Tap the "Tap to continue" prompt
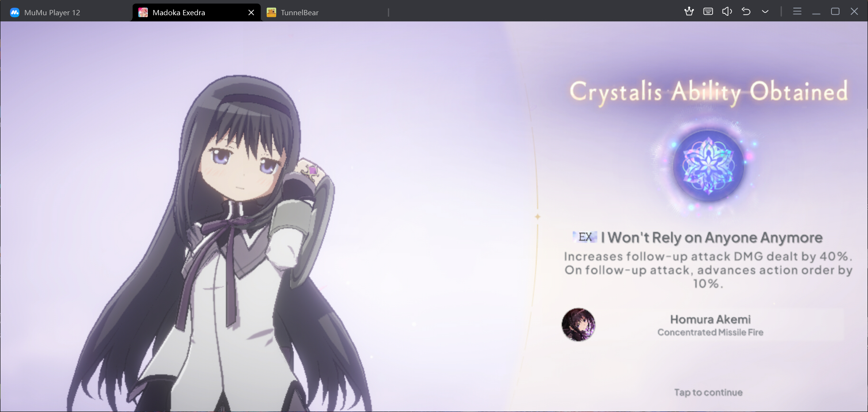868x412 pixels. (708, 392)
